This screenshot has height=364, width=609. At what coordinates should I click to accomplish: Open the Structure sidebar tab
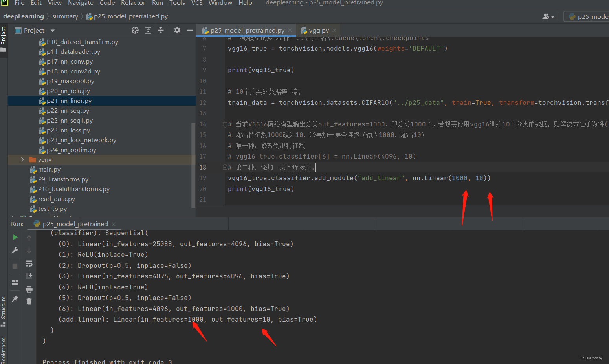tap(4, 311)
